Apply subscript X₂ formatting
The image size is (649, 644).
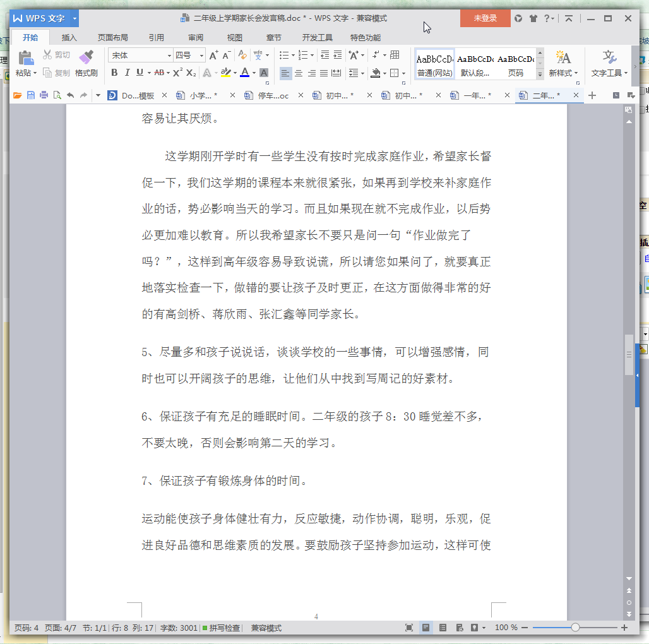pos(191,73)
